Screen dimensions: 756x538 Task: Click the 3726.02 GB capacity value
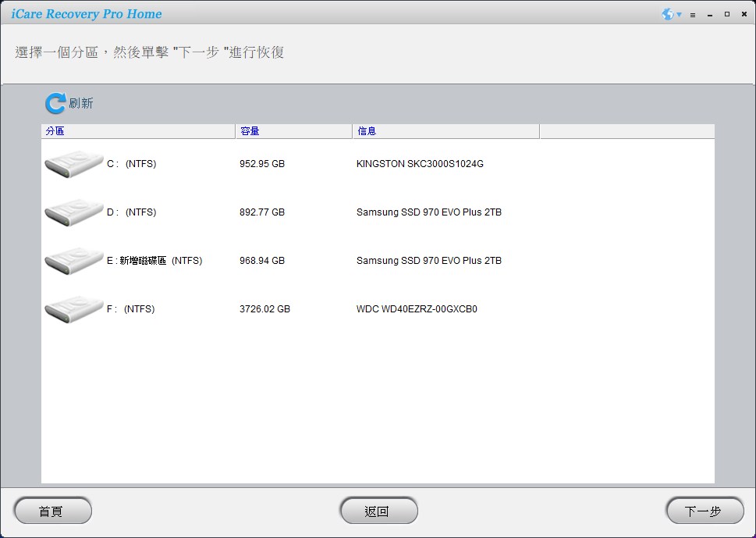coord(264,309)
